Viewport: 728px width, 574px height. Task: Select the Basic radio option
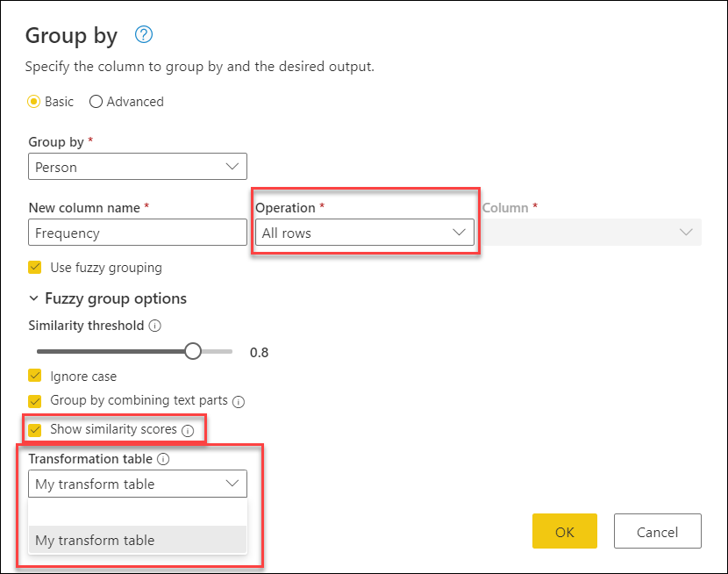[x=34, y=101]
